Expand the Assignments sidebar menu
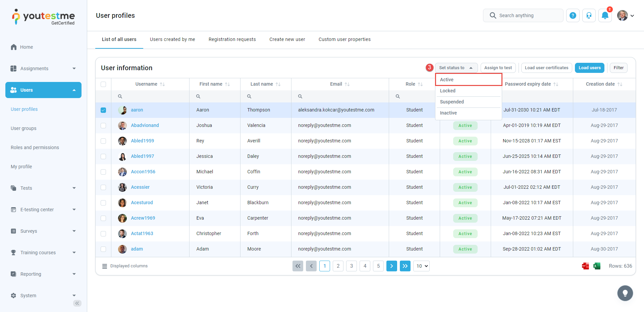The image size is (644, 312). point(74,69)
